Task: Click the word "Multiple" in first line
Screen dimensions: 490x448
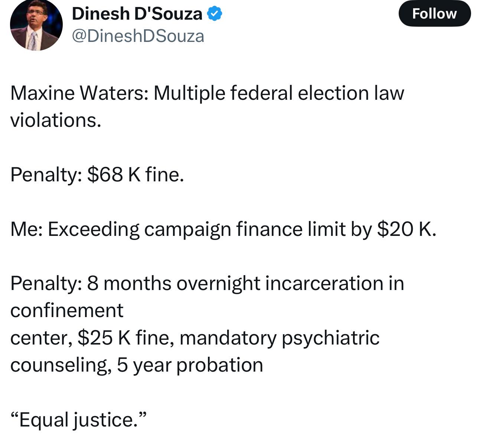Action: pyautogui.click(x=189, y=93)
